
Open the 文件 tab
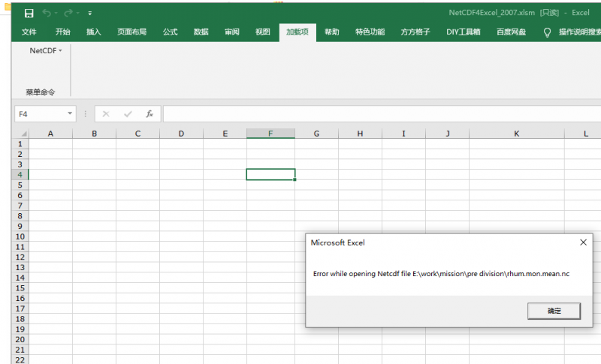(x=29, y=32)
